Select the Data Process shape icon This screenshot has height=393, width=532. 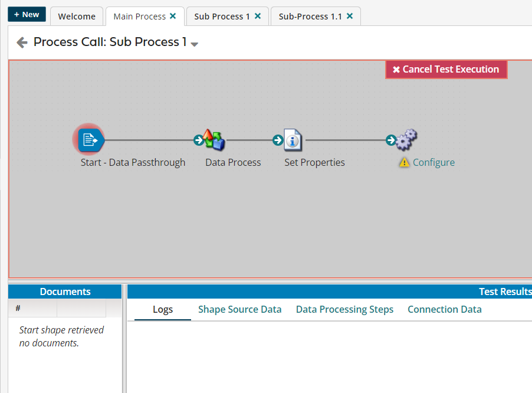click(x=215, y=140)
